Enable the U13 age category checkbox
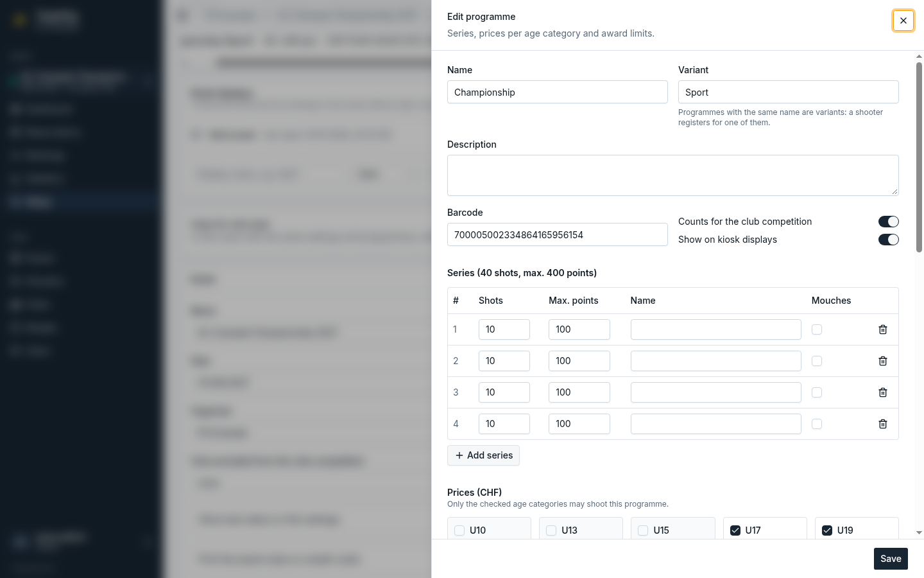Viewport: 924px width, 578px height. click(x=551, y=530)
